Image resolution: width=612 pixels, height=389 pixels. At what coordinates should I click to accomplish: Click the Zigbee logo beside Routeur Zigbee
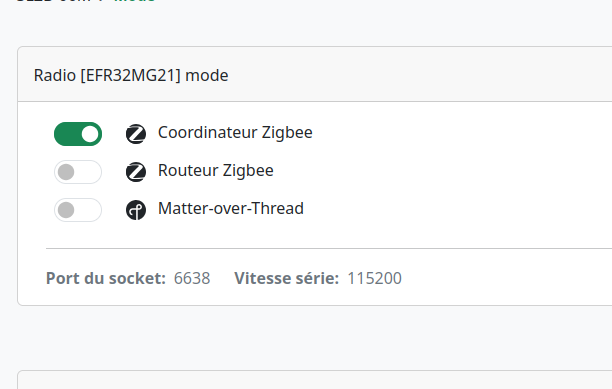136,172
